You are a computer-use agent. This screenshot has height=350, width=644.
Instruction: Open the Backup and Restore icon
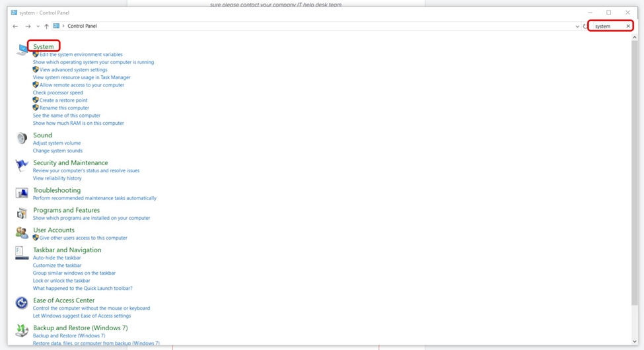(x=22, y=331)
